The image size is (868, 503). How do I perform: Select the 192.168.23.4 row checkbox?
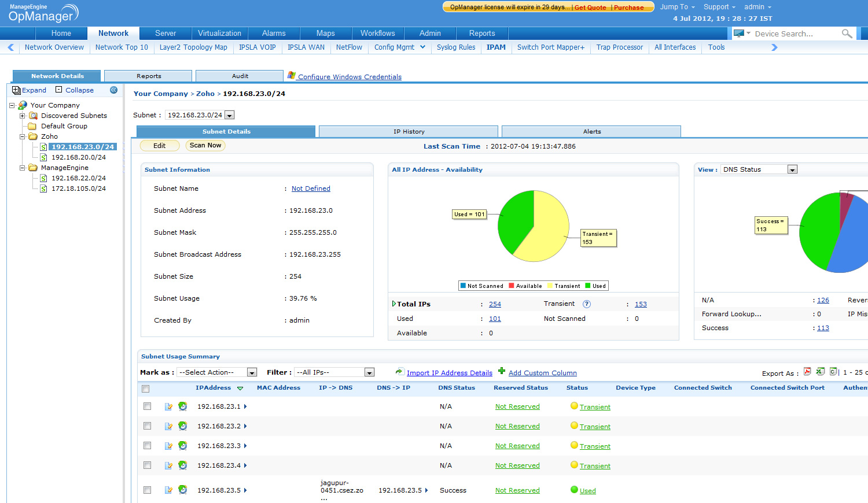[x=148, y=465]
